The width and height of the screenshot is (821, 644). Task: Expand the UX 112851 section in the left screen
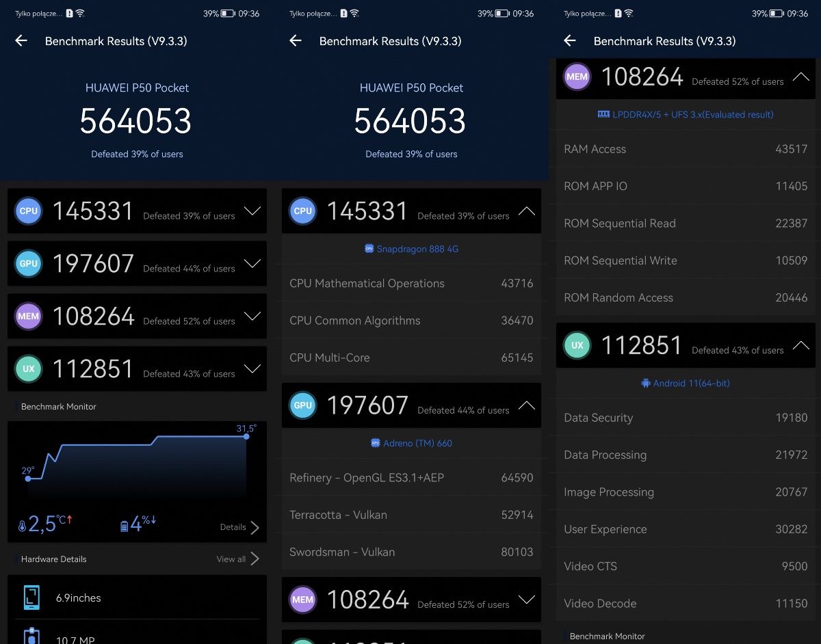[252, 369]
